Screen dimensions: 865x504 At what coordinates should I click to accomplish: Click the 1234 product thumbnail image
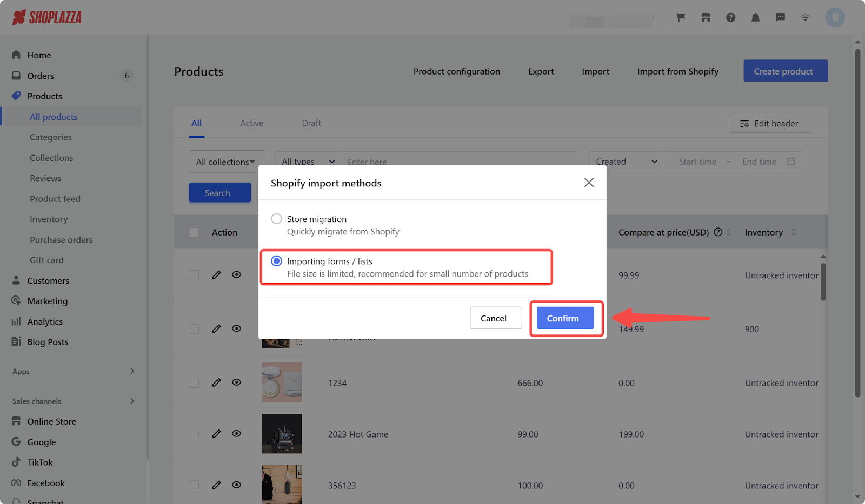(x=282, y=382)
